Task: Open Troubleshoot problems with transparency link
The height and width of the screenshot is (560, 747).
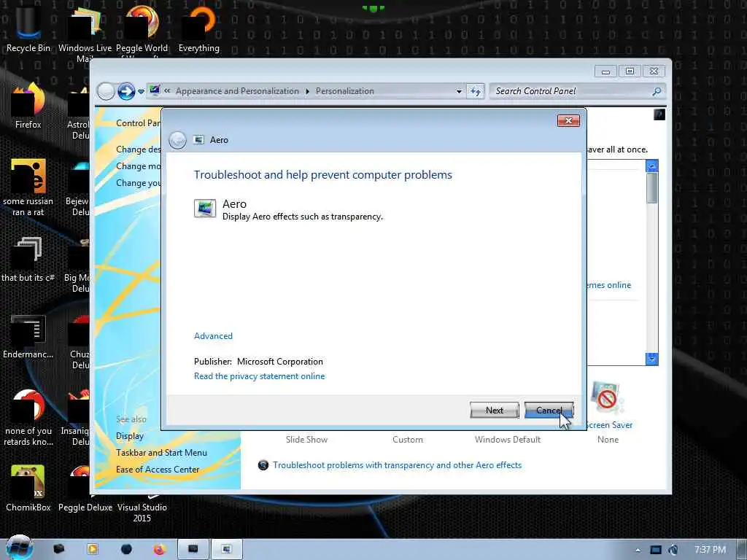Action: (x=397, y=464)
